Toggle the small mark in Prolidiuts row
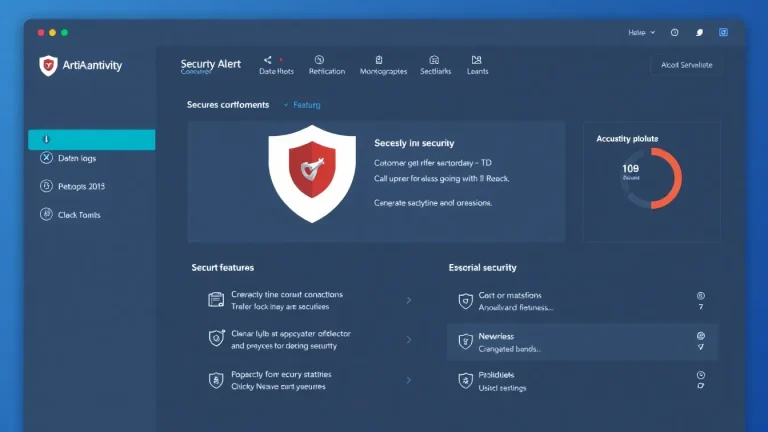Viewport: 768px width, 432px height. (701, 386)
